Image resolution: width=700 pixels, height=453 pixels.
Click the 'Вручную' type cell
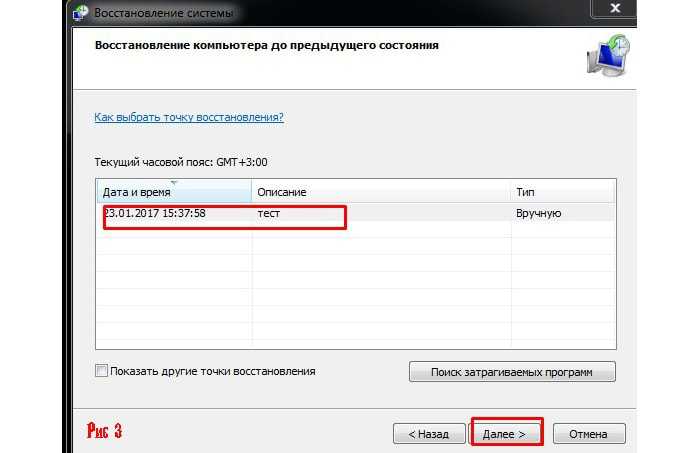(538, 213)
